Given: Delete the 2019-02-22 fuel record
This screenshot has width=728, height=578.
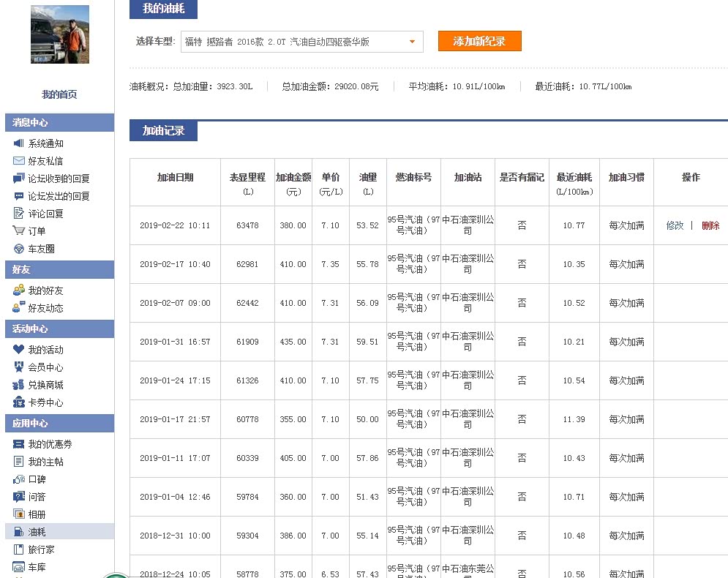Looking at the screenshot, I should [x=710, y=225].
